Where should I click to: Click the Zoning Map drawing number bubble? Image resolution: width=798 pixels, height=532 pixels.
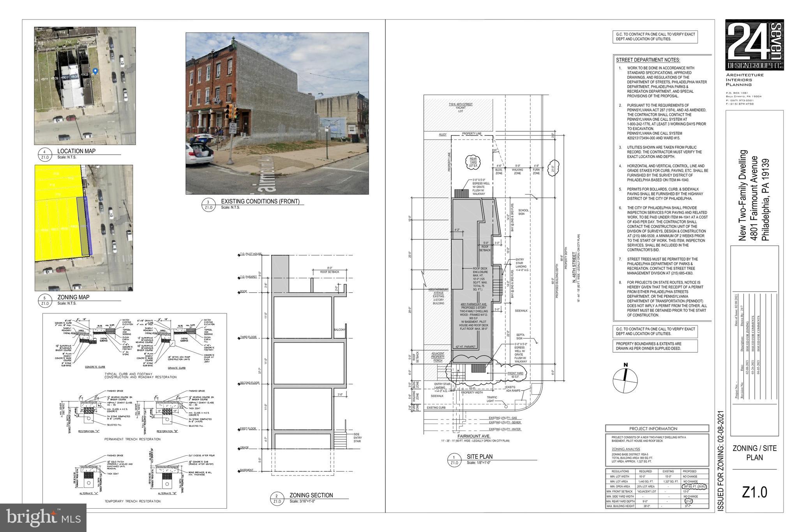(x=45, y=300)
